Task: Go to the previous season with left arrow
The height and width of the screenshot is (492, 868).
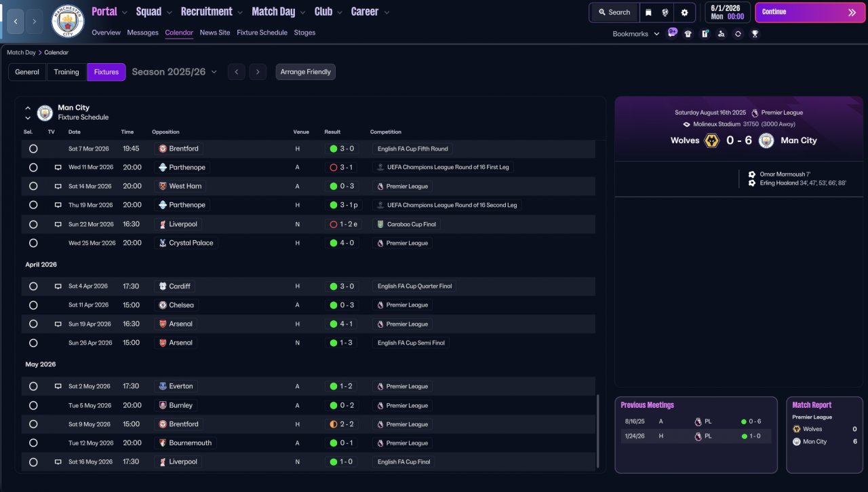Action: coord(236,72)
